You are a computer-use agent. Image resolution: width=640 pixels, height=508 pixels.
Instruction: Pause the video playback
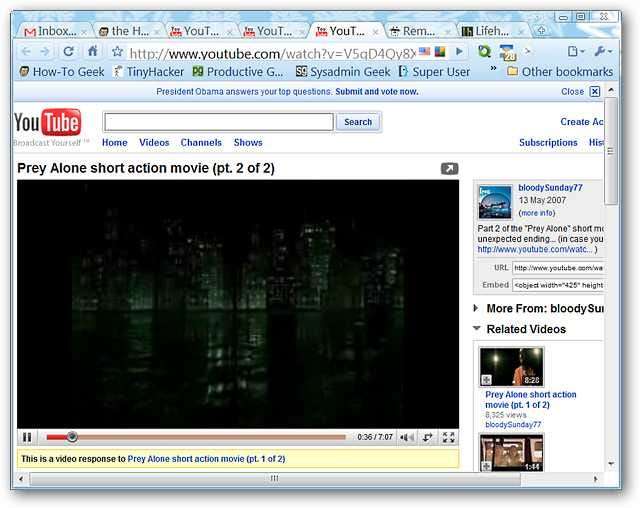point(27,437)
